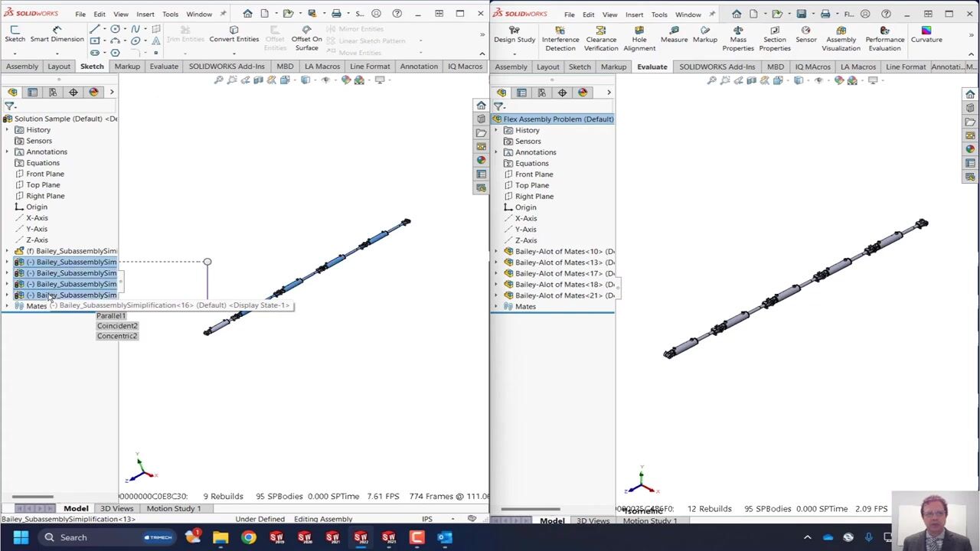This screenshot has width=980, height=551.
Task: Pin the menu bar in left window
Action: 223,14
